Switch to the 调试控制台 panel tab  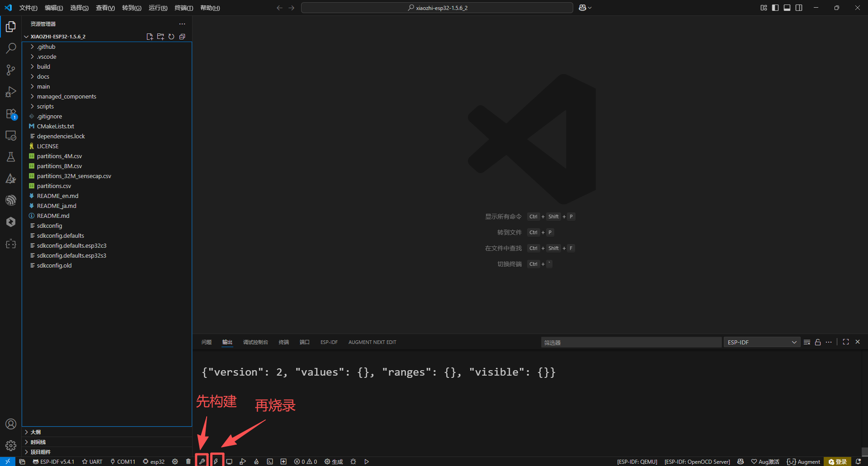255,342
